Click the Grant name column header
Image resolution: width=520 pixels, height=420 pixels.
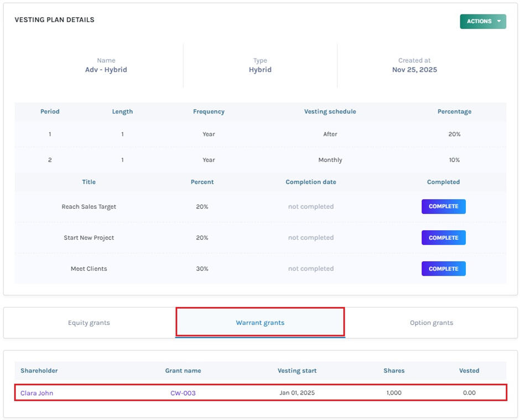pyautogui.click(x=183, y=371)
